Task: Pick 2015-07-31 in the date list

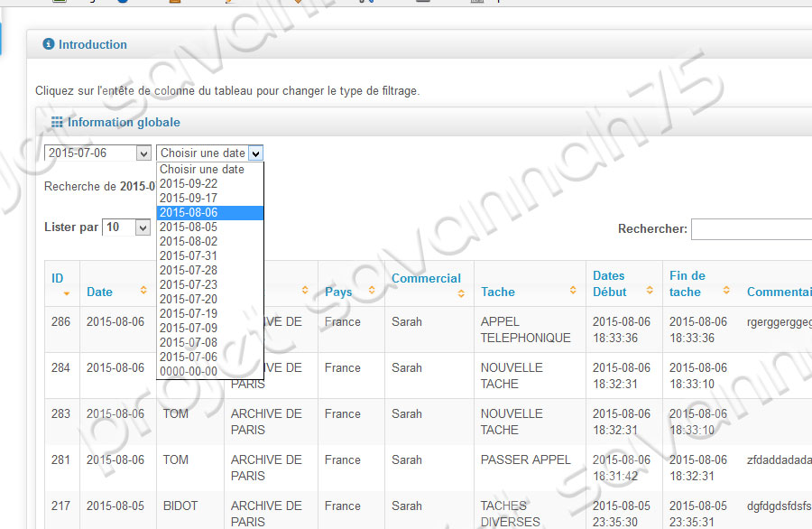Action: (x=189, y=255)
